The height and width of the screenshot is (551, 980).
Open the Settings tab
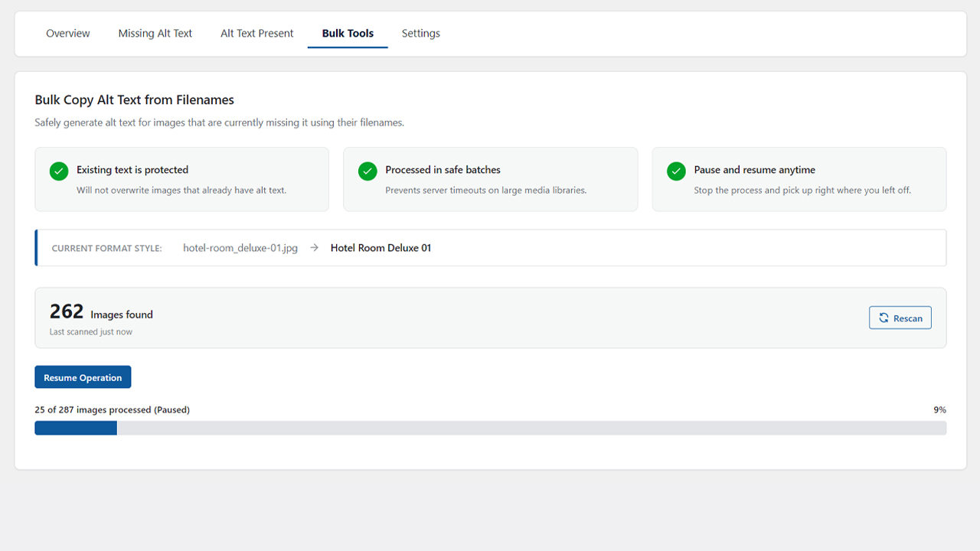(x=421, y=34)
